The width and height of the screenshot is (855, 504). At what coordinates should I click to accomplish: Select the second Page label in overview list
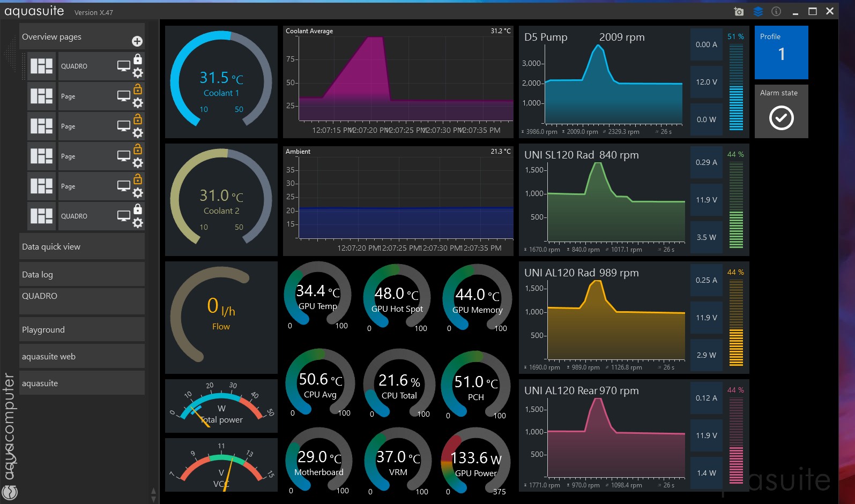[x=68, y=126]
